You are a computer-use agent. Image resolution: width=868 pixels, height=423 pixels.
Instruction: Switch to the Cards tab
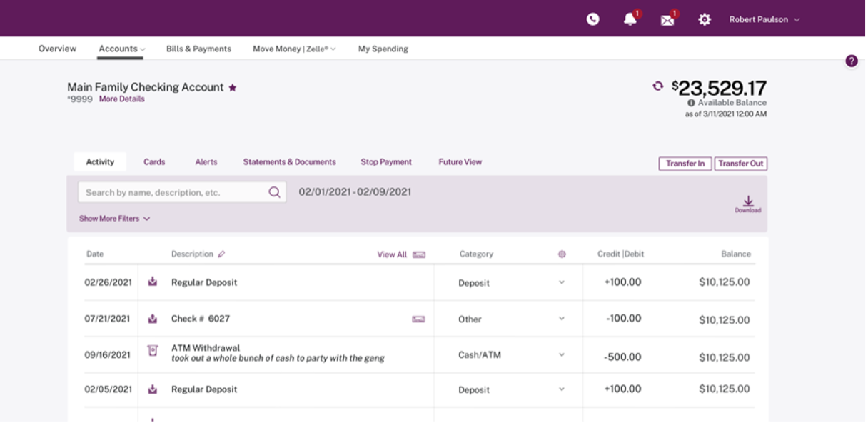click(x=154, y=161)
